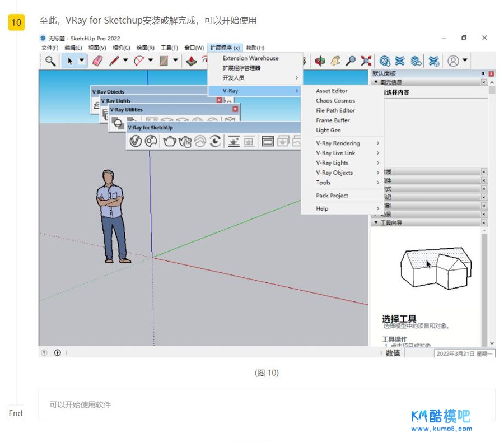Select the Pan hand tool
The image size is (504, 442).
point(335,61)
